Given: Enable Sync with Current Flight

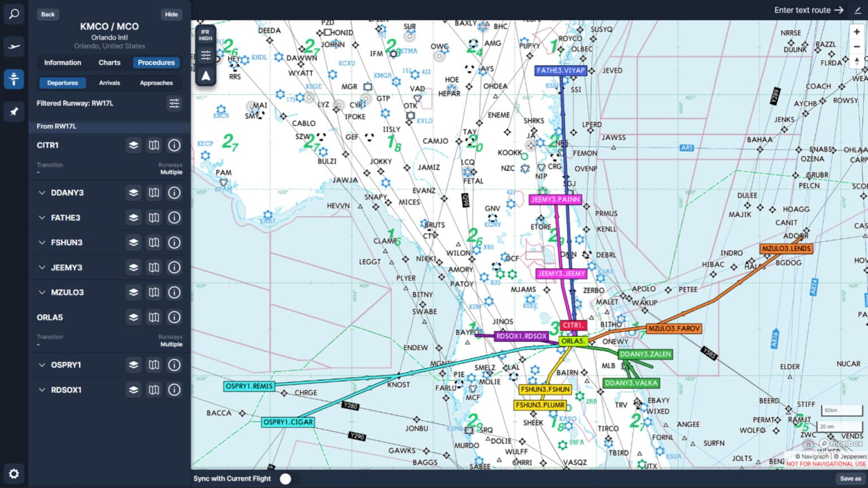Looking at the screenshot, I should pyautogui.click(x=286, y=478).
